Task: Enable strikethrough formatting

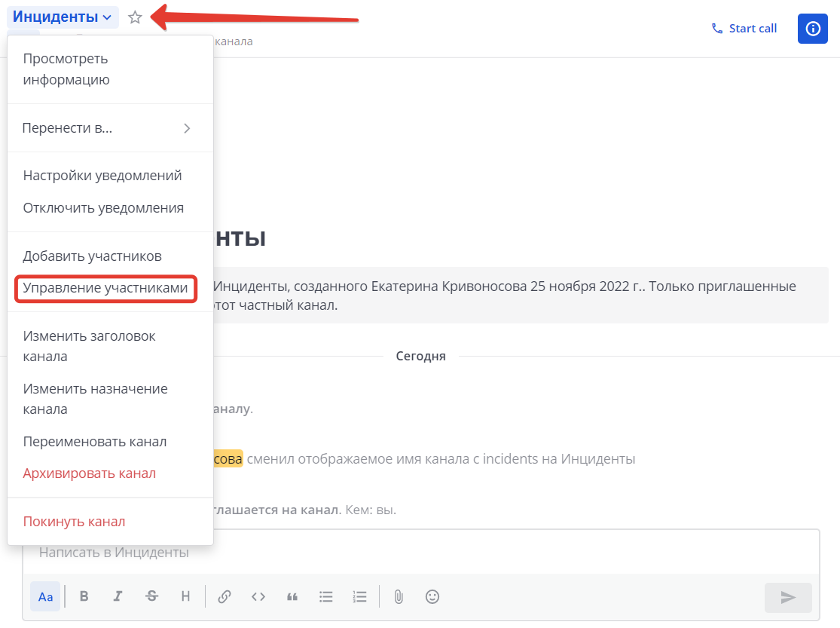Action: pyautogui.click(x=151, y=596)
